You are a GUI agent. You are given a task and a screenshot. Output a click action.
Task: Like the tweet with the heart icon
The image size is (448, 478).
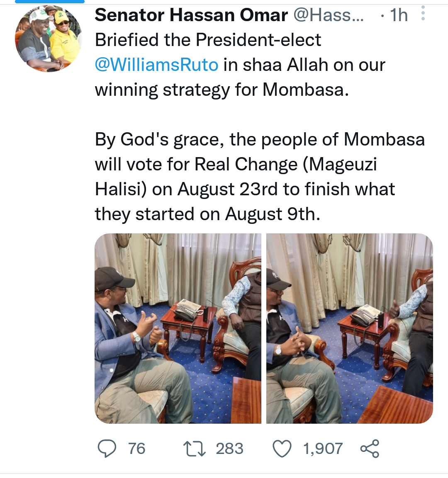point(282,449)
